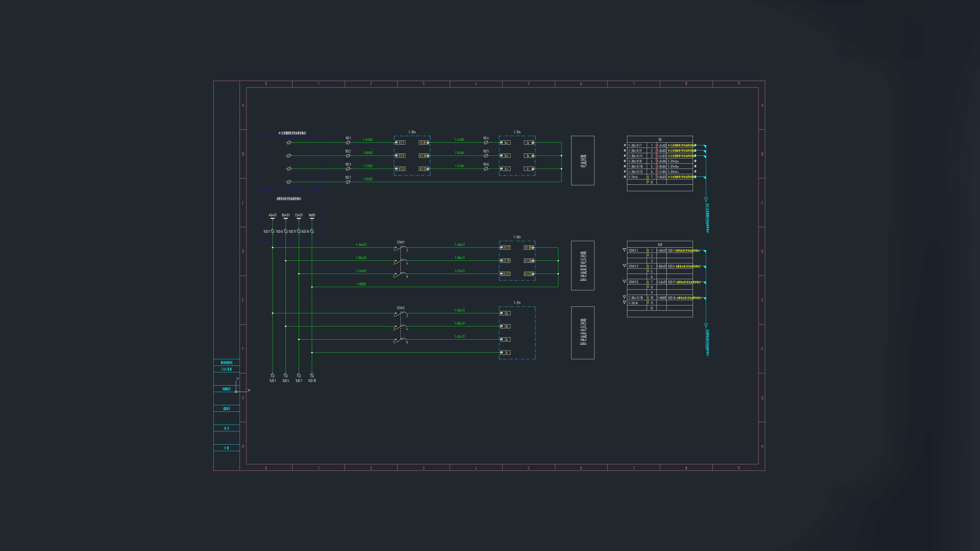Click the 1UD:4 terminal at bottom

click(x=286, y=375)
